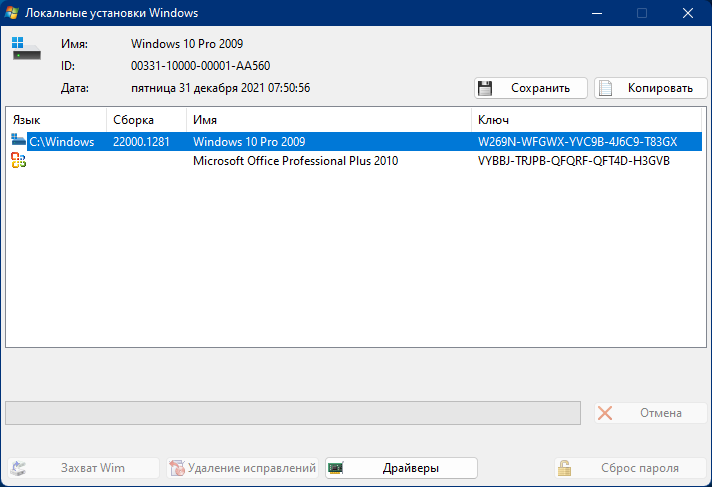Click the red X icon on Отмена
The image size is (712, 487).
pos(605,413)
